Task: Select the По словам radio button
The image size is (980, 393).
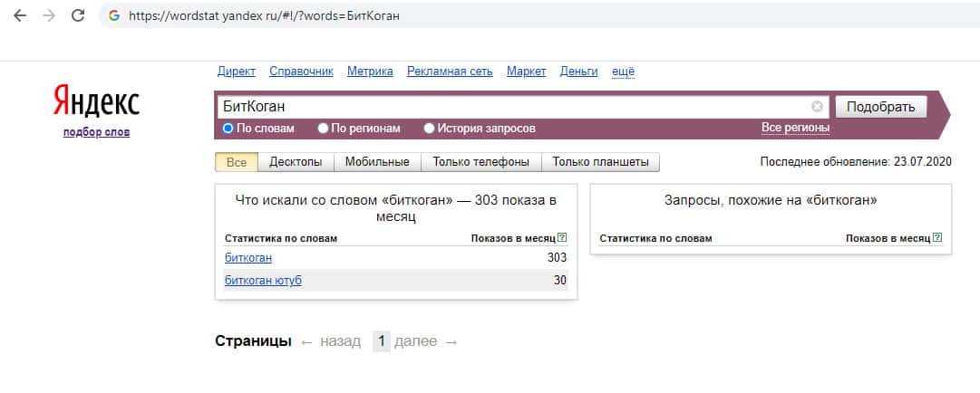Action: pyautogui.click(x=228, y=129)
